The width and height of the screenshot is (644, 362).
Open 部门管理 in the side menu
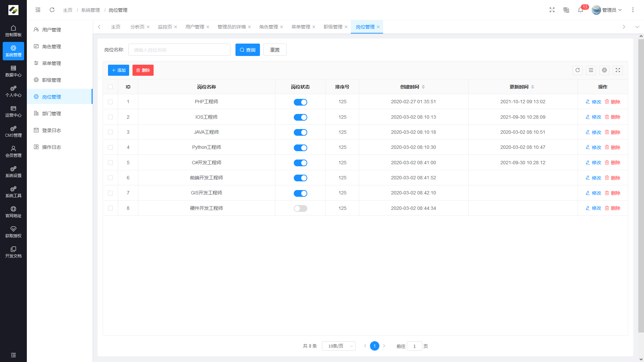click(51, 114)
